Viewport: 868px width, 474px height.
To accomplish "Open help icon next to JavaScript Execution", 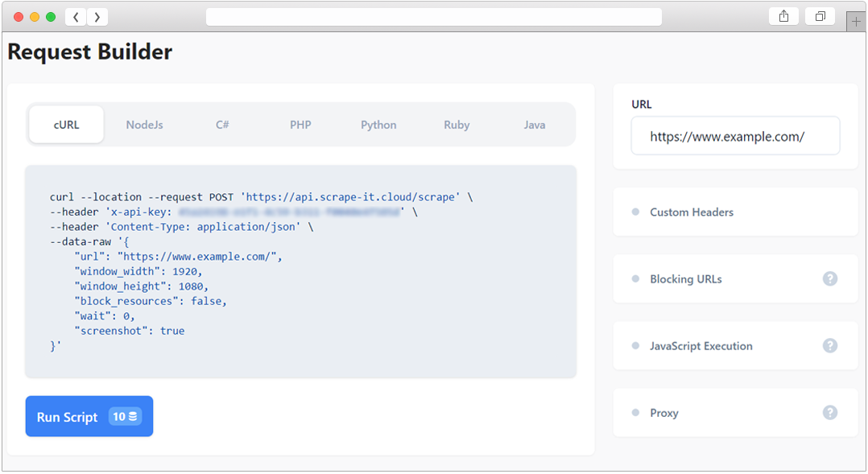I will coord(830,346).
